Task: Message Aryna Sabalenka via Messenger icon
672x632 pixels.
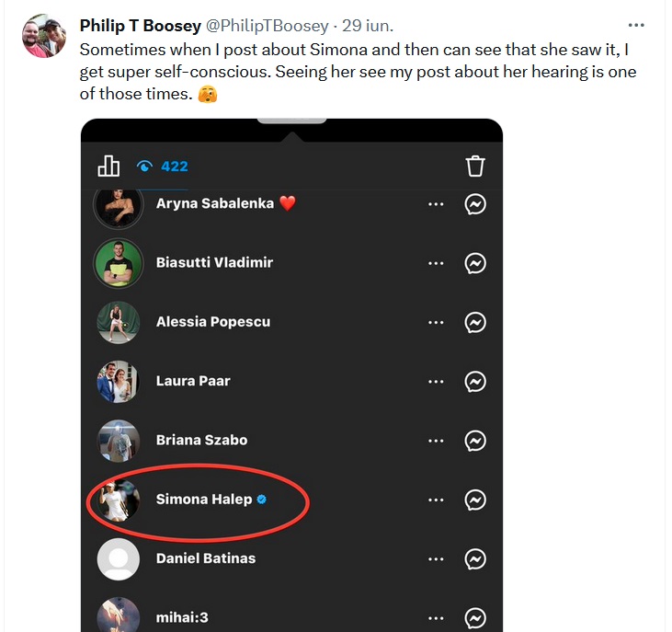Action: [475, 204]
